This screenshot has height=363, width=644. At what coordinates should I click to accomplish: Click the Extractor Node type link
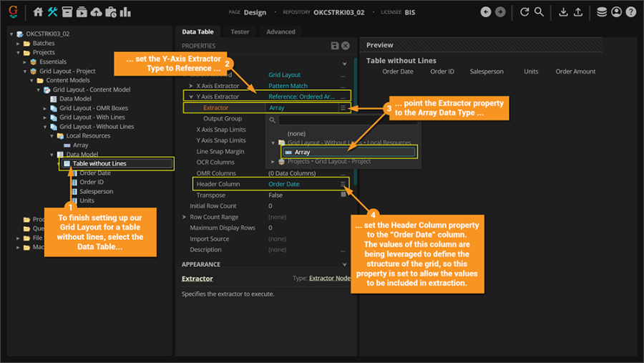330,279
